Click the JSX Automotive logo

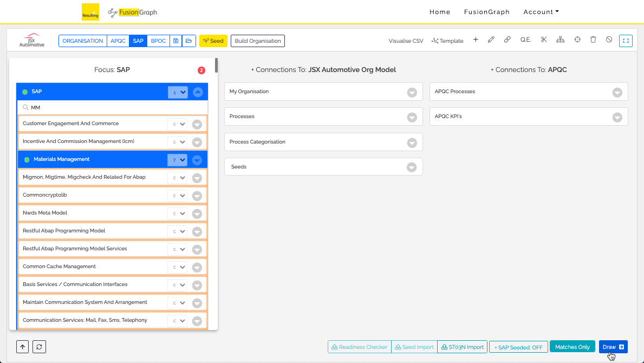[32, 40]
